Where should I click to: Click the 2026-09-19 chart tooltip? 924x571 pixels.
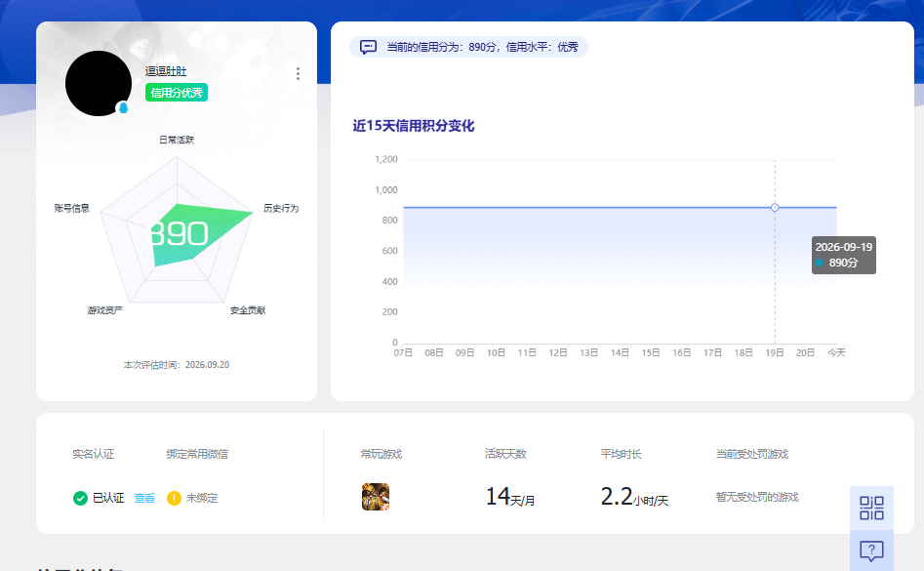(x=844, y=255)
